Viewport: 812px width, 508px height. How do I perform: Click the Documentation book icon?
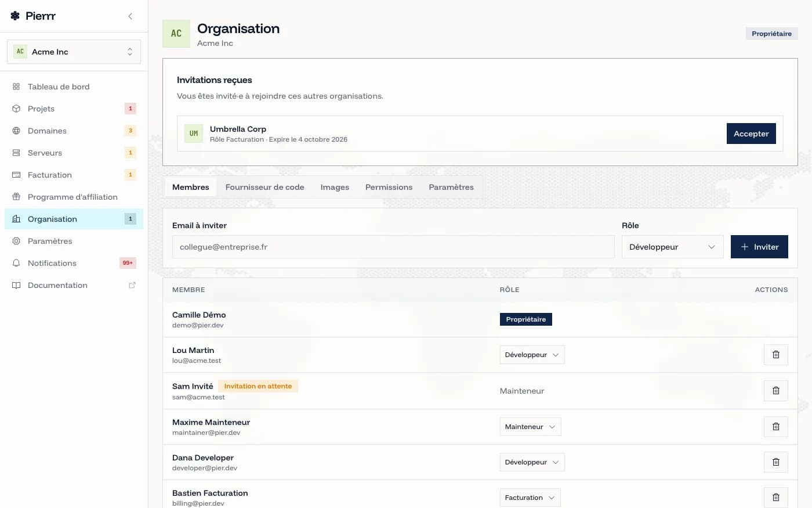(x=16, y=285)
